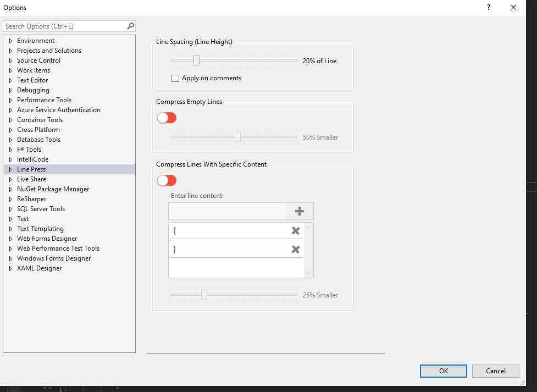The height and width of the screenshot is (392, 537).
Task: Focus the Search Options text box
Action: click(64, 26)
